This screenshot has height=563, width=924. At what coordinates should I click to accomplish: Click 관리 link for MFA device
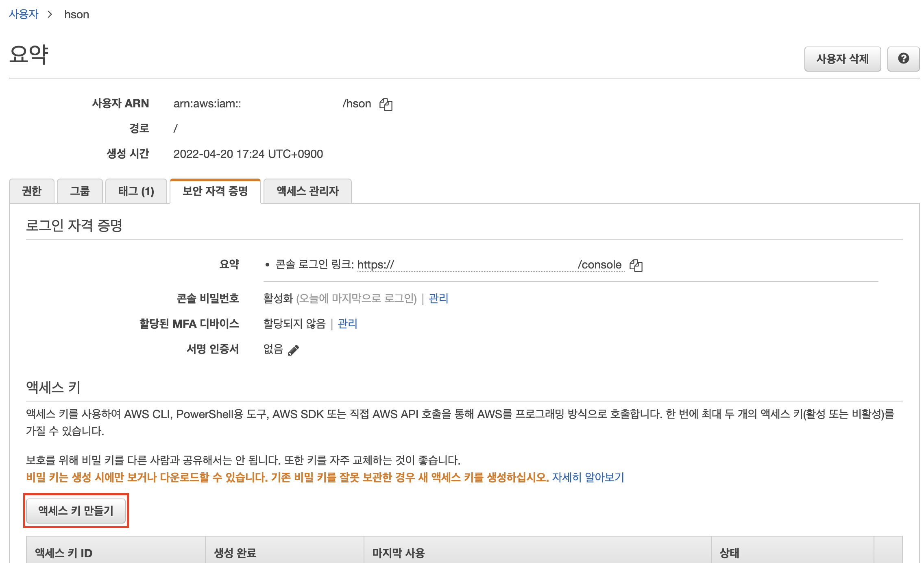[347, 324]
